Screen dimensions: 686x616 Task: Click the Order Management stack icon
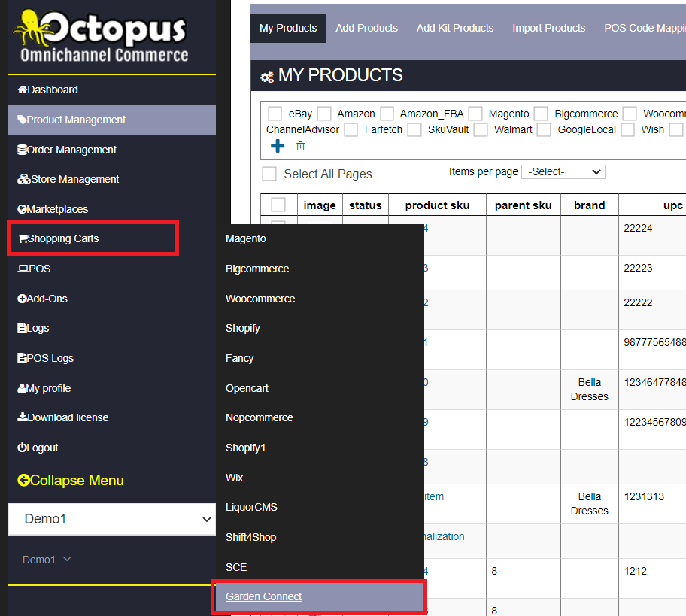coord(22,150)
